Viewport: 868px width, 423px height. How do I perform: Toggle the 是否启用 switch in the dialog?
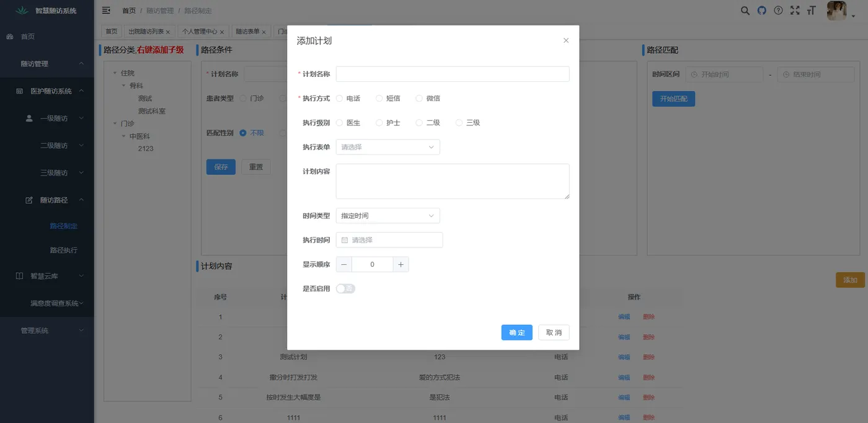[345, 288]
